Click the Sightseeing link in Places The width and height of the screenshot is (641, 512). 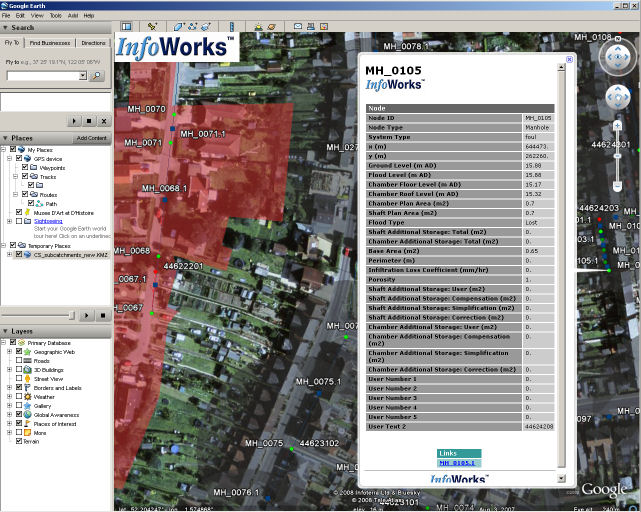point(48,221)
